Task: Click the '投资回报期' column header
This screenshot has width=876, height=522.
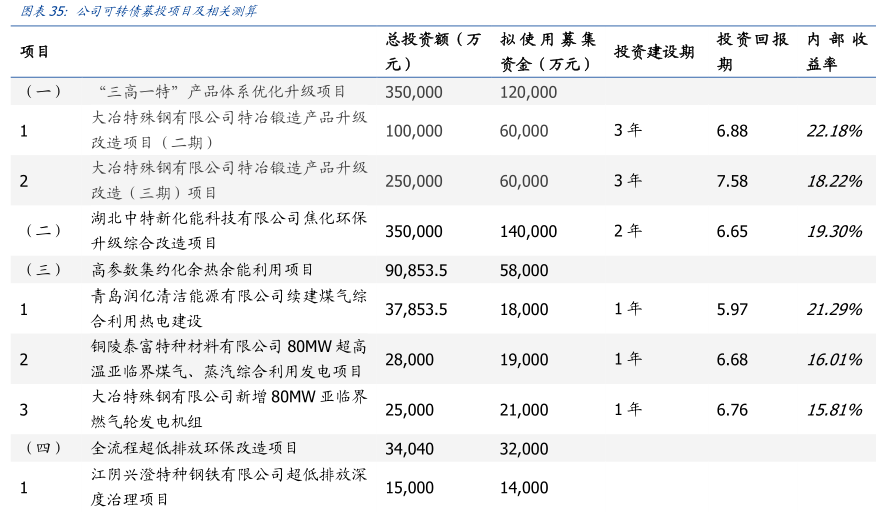Action: 753,51
